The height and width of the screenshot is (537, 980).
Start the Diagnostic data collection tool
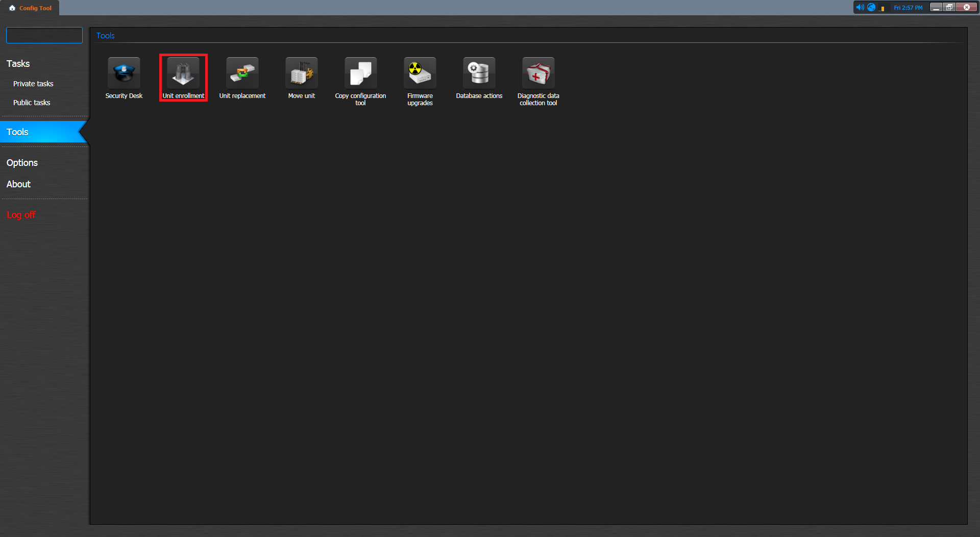point(538,78)
